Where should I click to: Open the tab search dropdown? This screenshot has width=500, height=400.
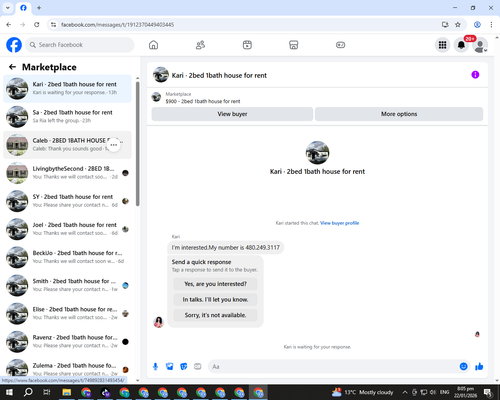pos(8,8)
